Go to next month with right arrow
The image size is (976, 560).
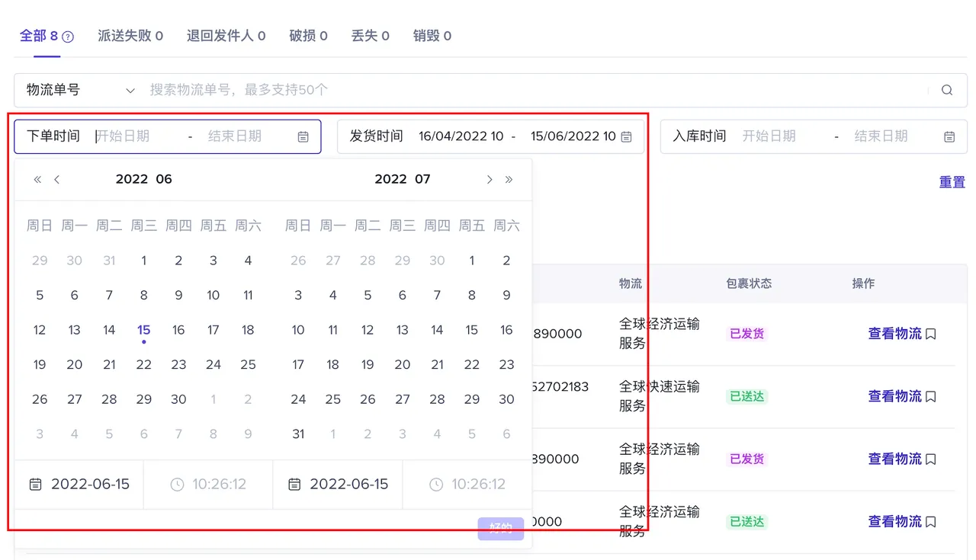(489, 179)
